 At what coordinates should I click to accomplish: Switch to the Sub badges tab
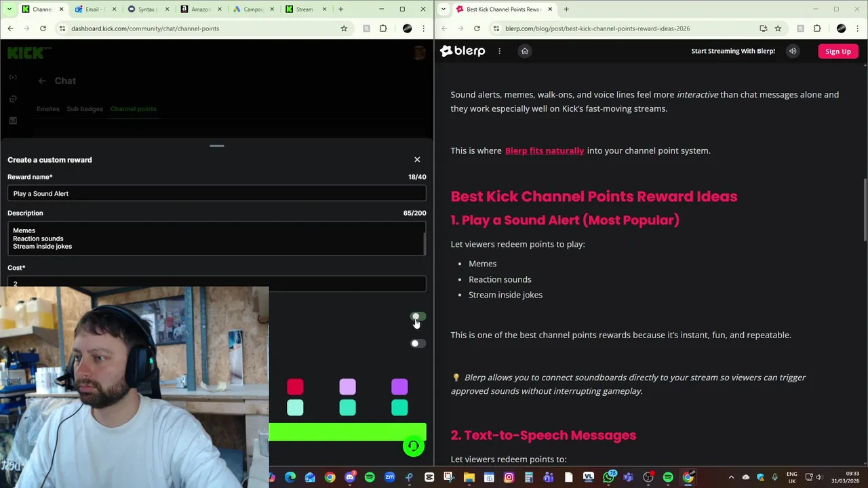85,109
